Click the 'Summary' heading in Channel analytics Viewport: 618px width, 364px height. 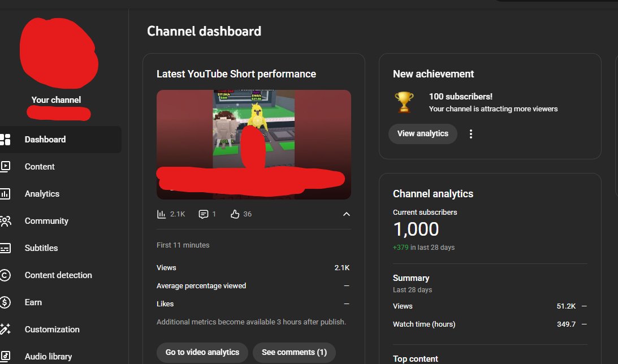410,278
